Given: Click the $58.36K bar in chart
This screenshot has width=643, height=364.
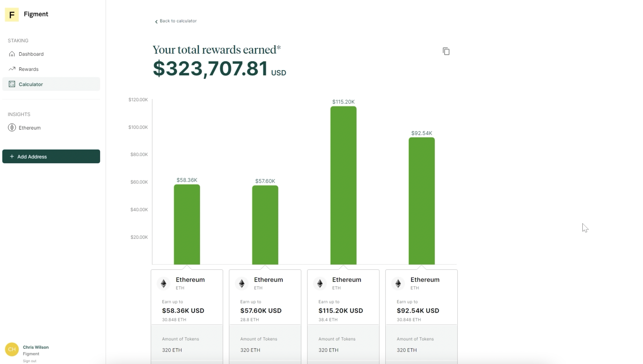Looking at the screenshot, I should tap(187, 224).
